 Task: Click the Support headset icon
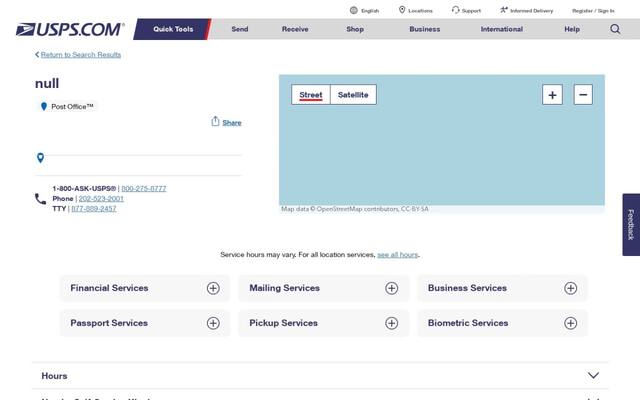point(456,10)
